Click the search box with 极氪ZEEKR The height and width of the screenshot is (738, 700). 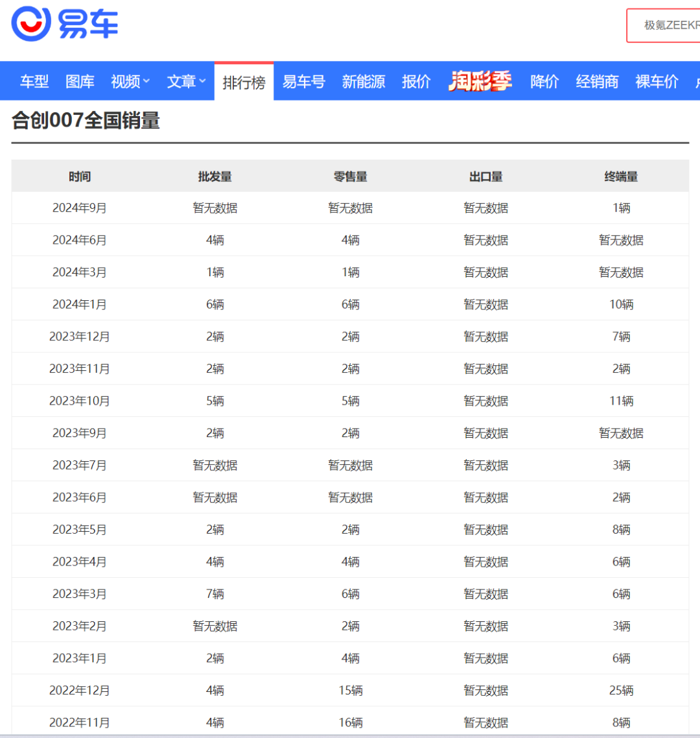tap(663, 25)
